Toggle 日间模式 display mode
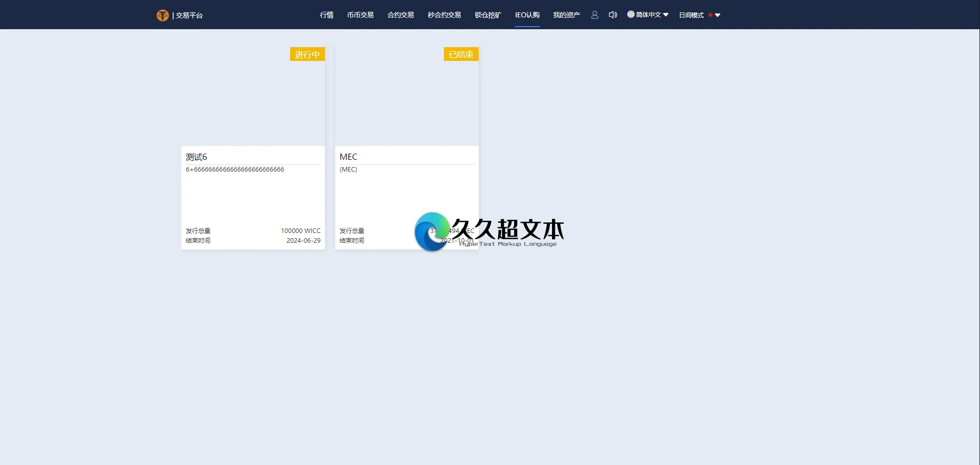980x465 pixels. tap(690, 15)
